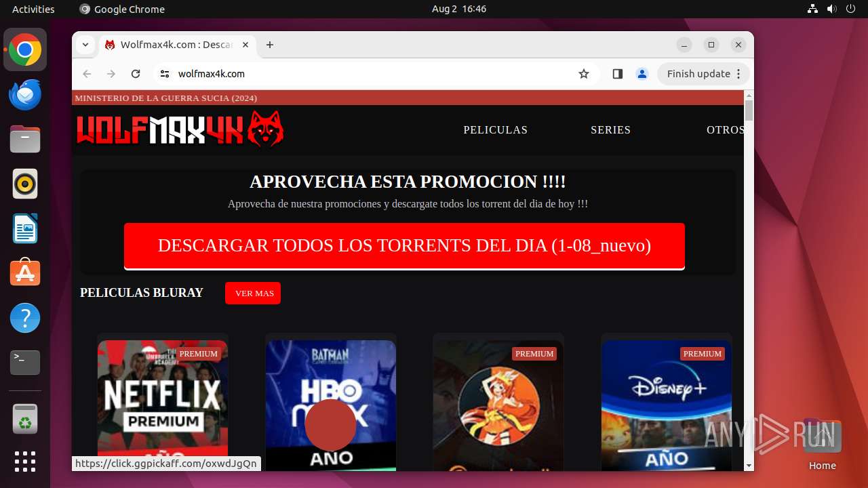Image resolution: width=868 pixels, height=488 pixels.
Task: Open the SERIES menu
Action: [610, 129]
